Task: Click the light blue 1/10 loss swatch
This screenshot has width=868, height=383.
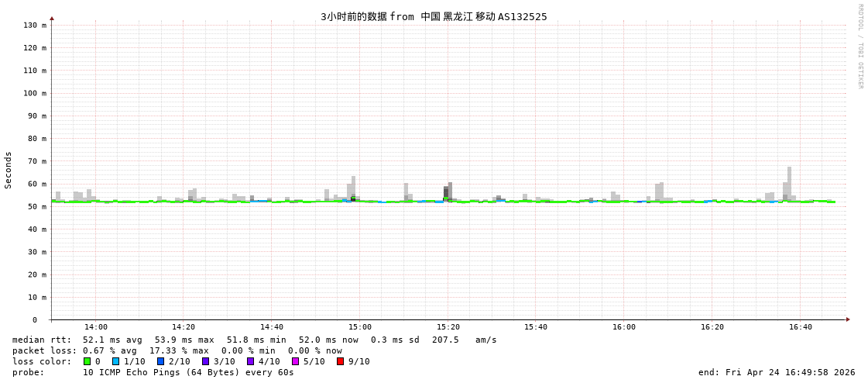Action: point(116,361)
